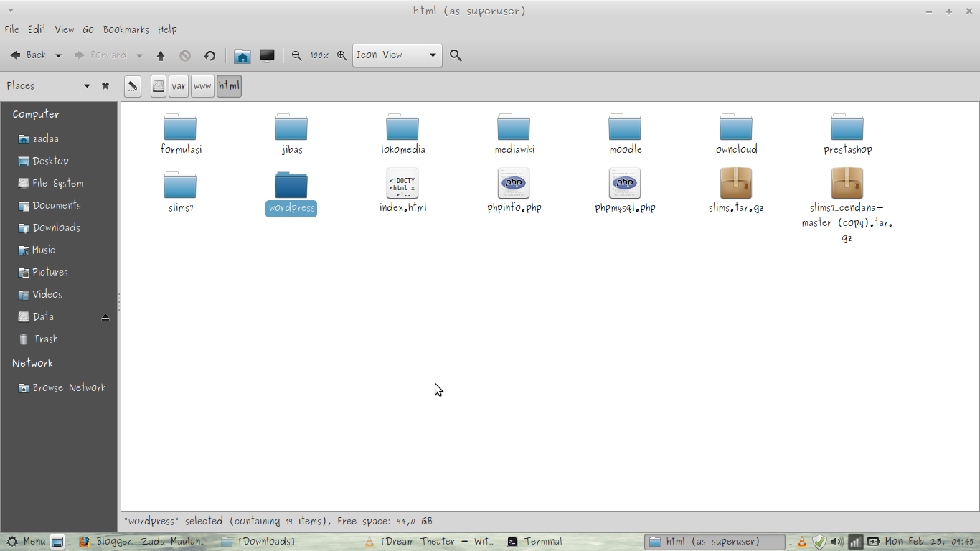The image size is (980, 551).
Task: Jump to the root disk path button
Action: click(x=159, y=86)
